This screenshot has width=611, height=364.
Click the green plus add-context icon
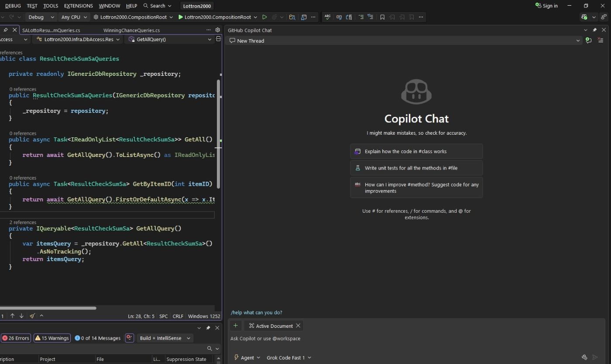(235, 326)
